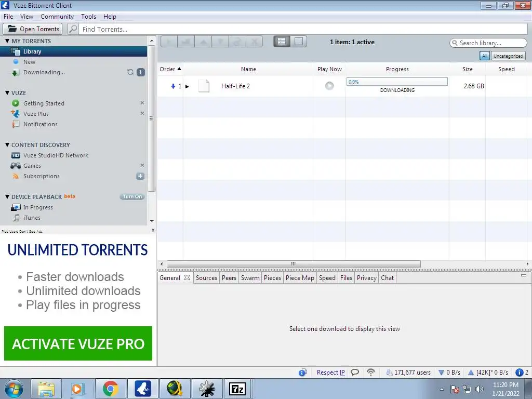Expand the Half-Life 2 torrent row

(x=187, y=86)
